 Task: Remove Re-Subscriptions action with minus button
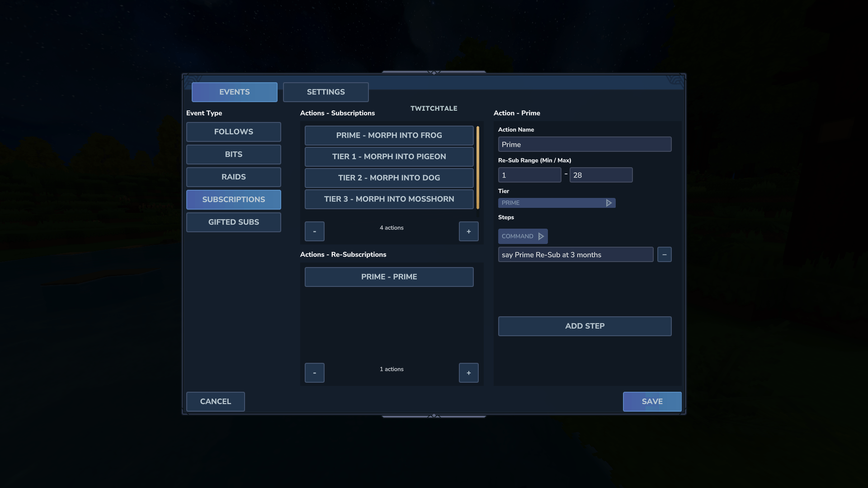click(314, 373)
